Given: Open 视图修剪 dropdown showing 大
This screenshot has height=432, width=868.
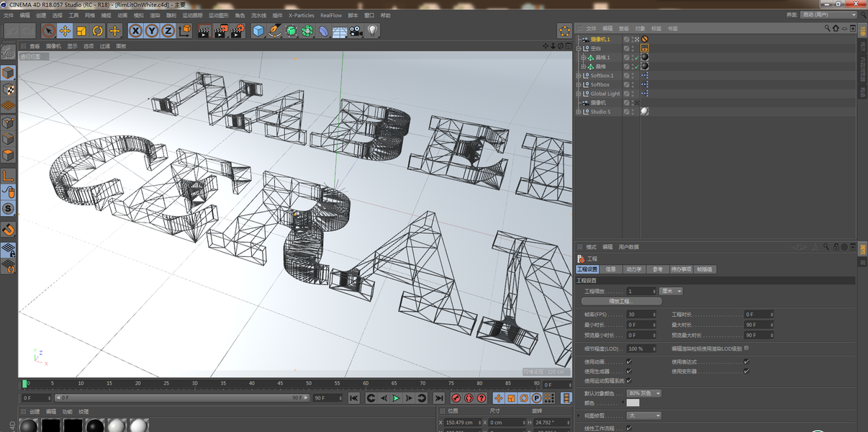Looking at the screenshot, I should coord(644,415).
